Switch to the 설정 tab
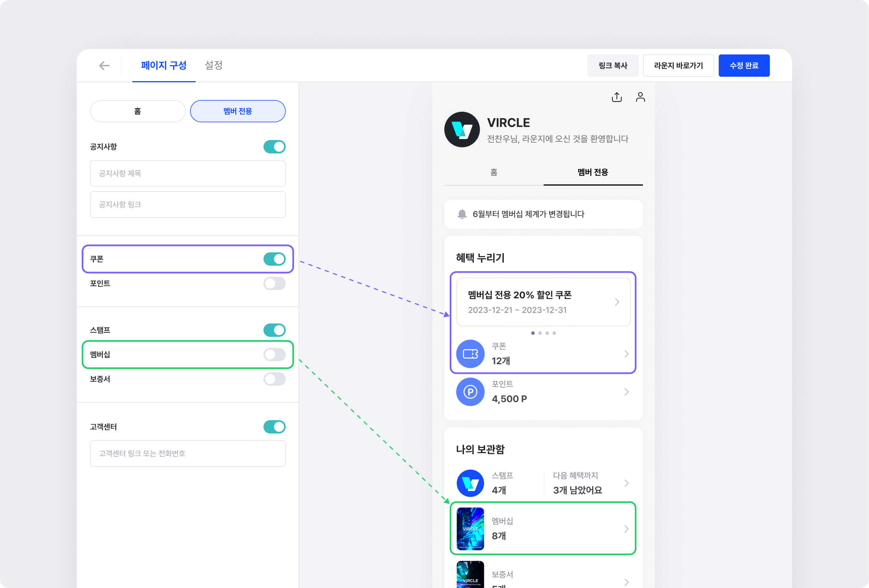Screen dimensions: 869x588 pos(213,66)
